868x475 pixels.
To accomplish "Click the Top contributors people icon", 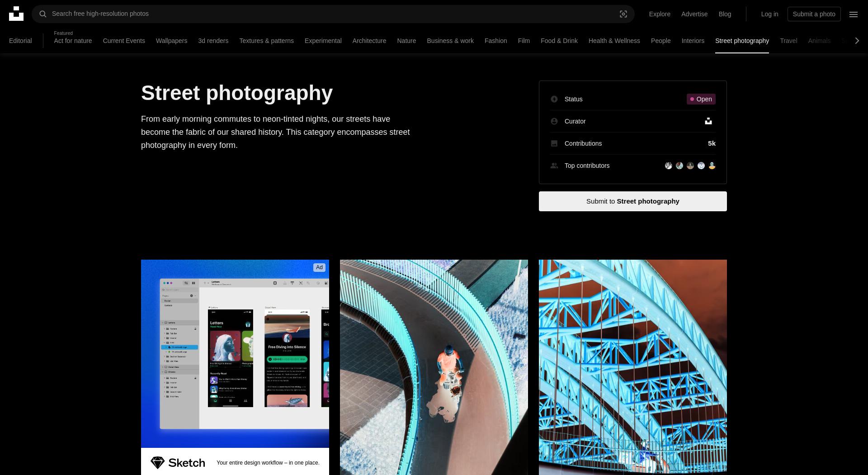I will (554, 166).
